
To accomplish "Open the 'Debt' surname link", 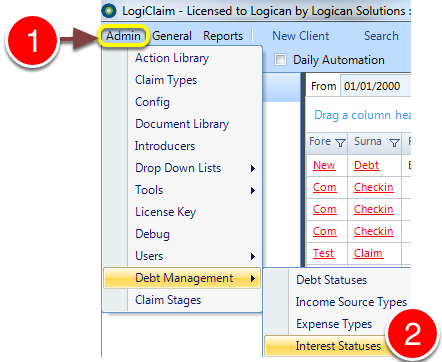I will (366, 165).
